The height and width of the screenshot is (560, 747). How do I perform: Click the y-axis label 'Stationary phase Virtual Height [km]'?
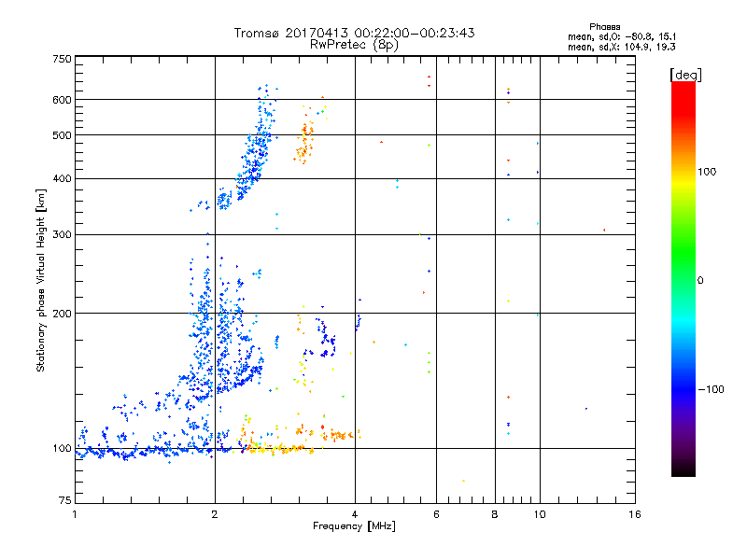40,280
